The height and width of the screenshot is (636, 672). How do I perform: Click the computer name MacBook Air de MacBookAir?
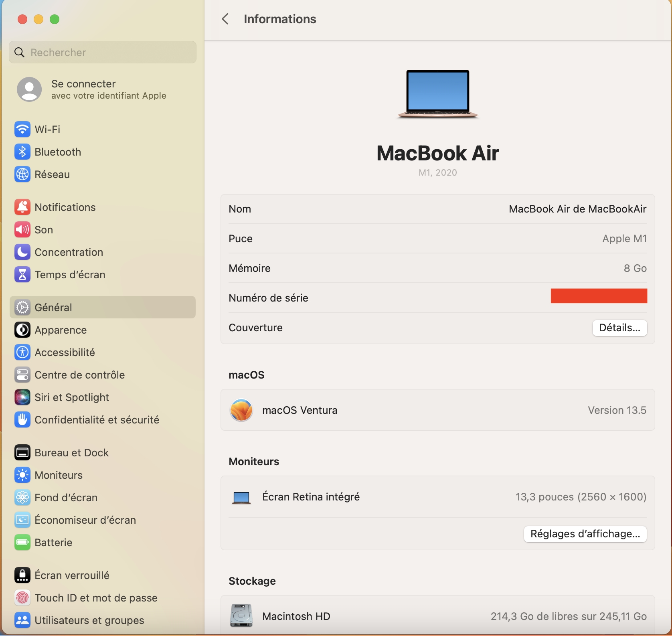point(577,209)
